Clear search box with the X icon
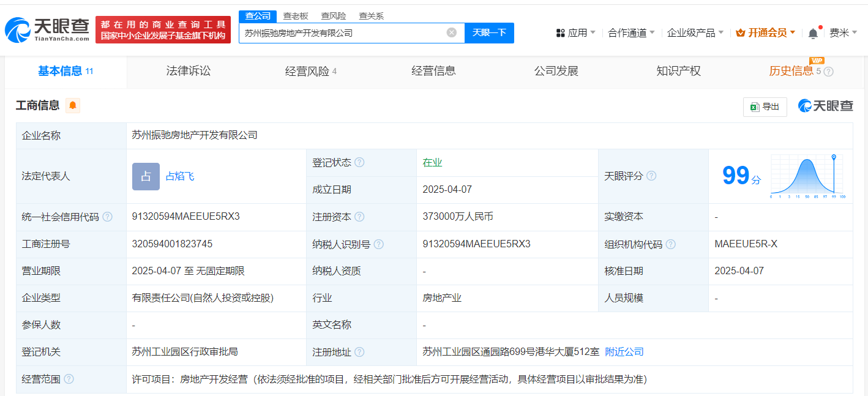The height and width of the screenshot is (396, 868). point(451,33)
